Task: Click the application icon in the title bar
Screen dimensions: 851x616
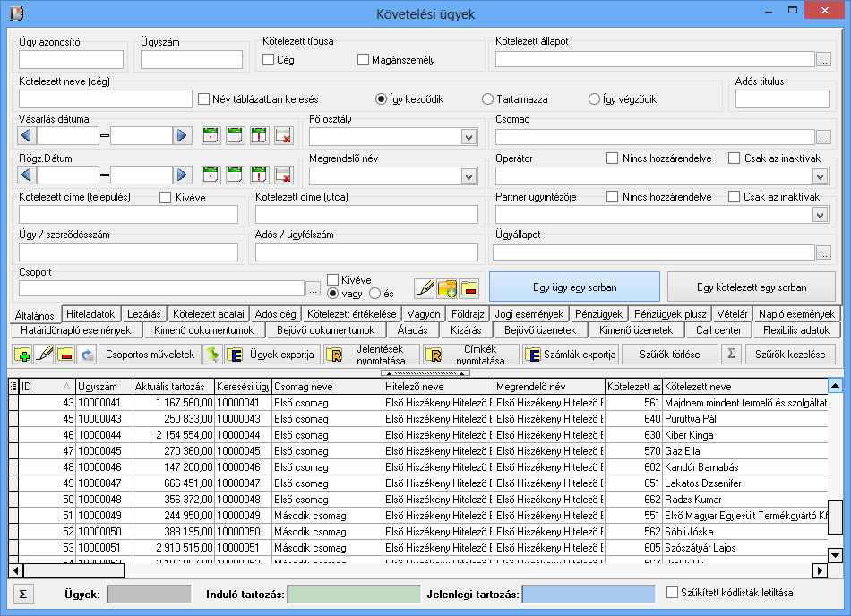Action: coord(17,13)
